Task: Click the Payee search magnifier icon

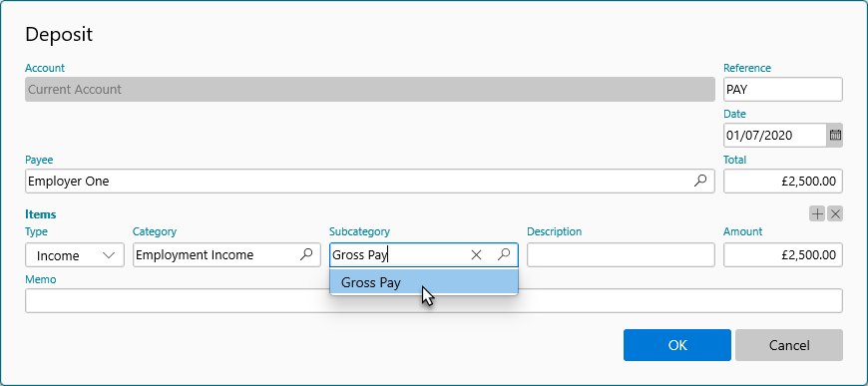Action: pos(700,181)
